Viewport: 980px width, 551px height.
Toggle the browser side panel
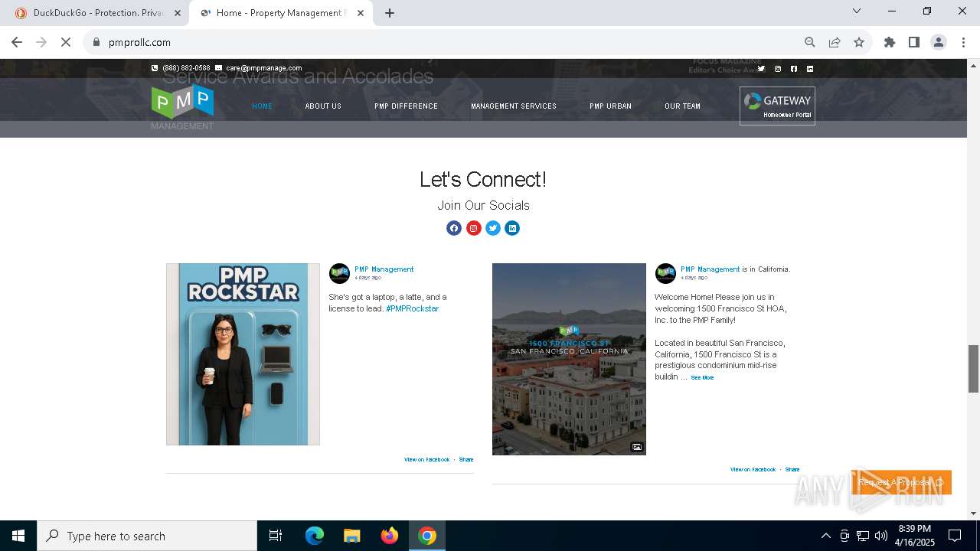[914, 42]
